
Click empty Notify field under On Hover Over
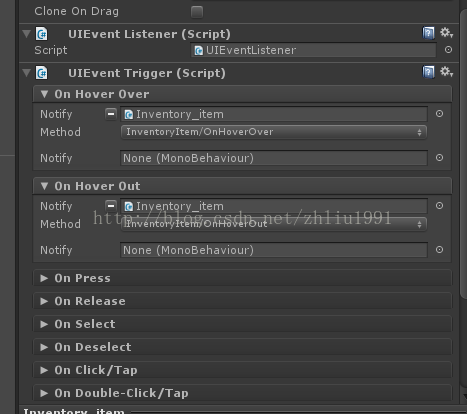(274, 158)
